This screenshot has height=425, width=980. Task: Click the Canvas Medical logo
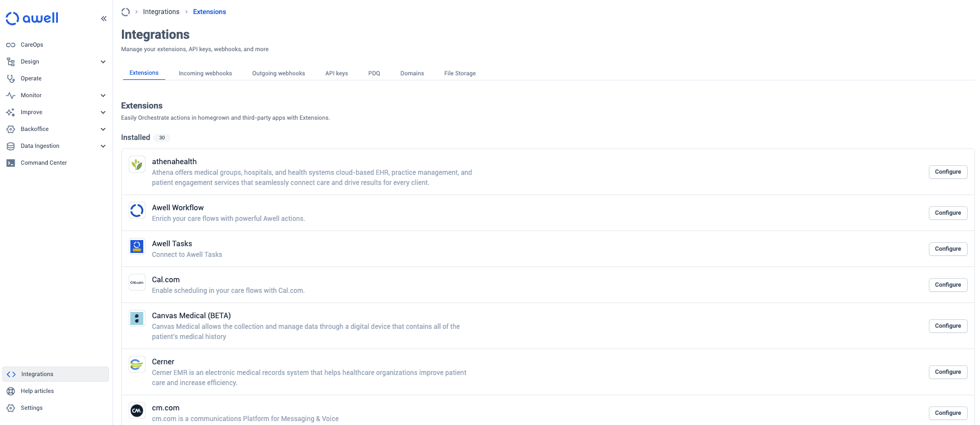pos(137,318)
